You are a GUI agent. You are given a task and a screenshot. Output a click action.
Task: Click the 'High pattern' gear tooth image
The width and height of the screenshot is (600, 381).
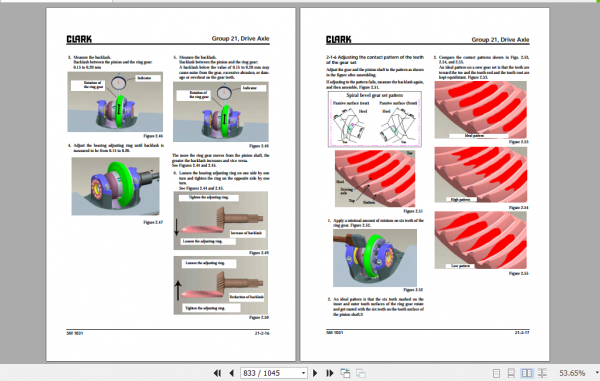481,175
